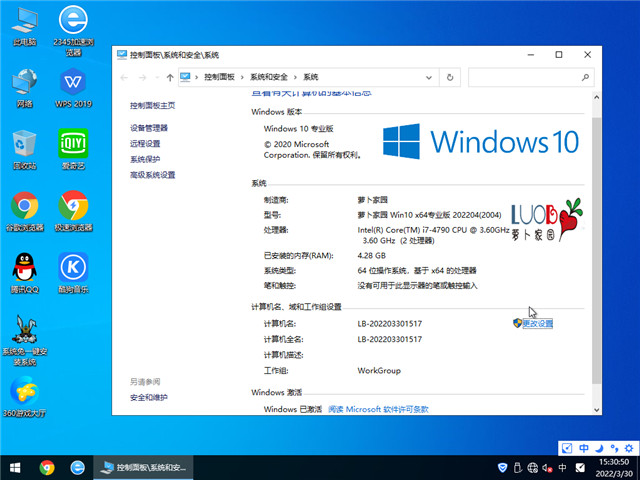Viewport: 640px width, 480px height.
Task: Toggle the 中 input language indicator in the taskbar
Action: coord(562,468)
